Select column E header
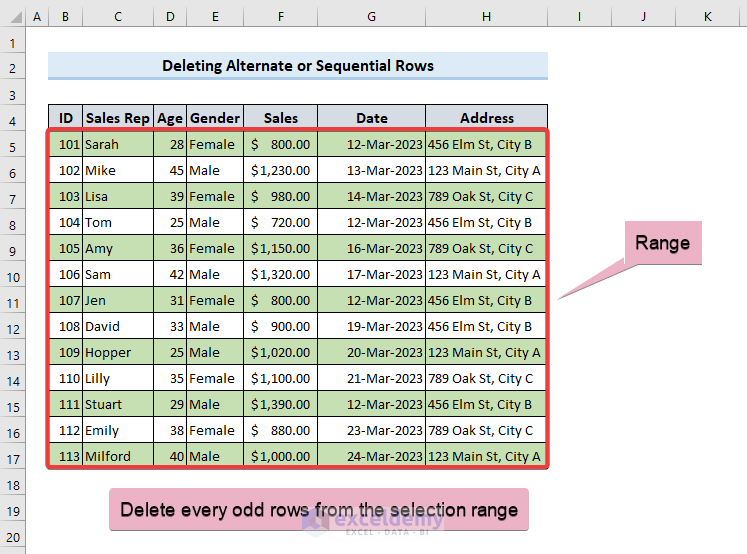Screen dimensions: 747x554 [215, 17]
